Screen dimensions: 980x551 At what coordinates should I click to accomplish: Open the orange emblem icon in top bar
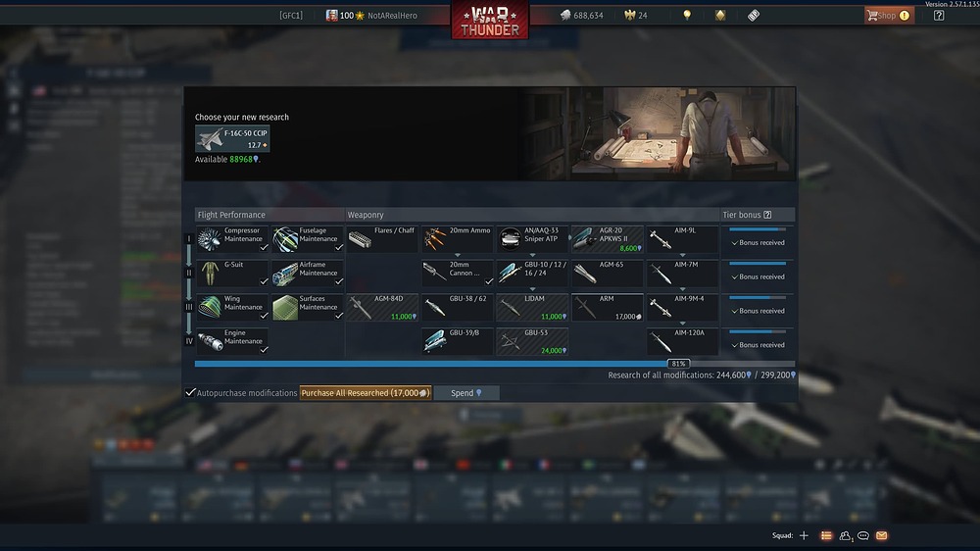(x=720, y=15)
